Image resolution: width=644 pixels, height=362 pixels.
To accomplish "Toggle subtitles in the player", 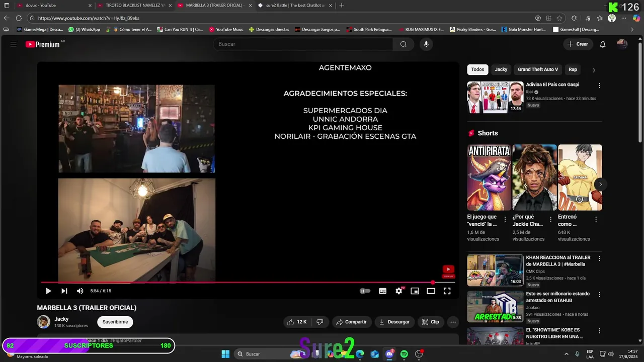I will point(383,291).
